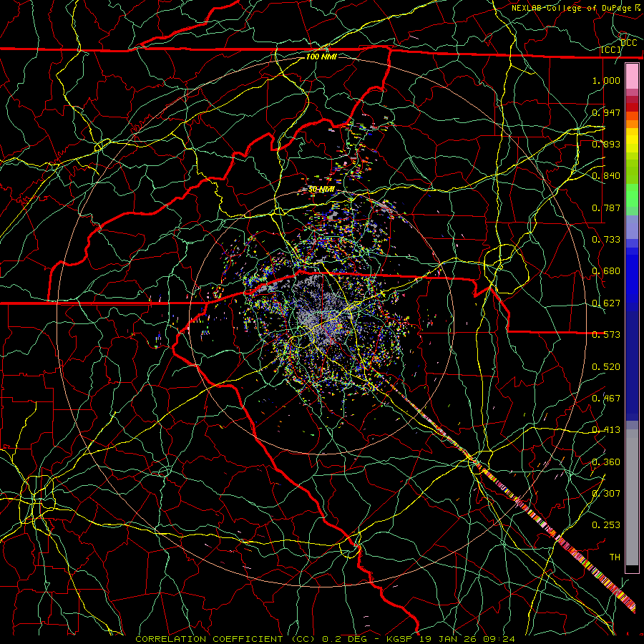
Task: Click the 0.893 legend value
Action: tap(606, 144)
